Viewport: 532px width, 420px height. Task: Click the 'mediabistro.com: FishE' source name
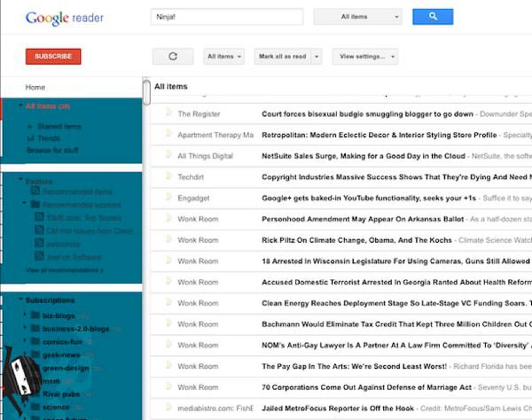(x=216, y=408)
